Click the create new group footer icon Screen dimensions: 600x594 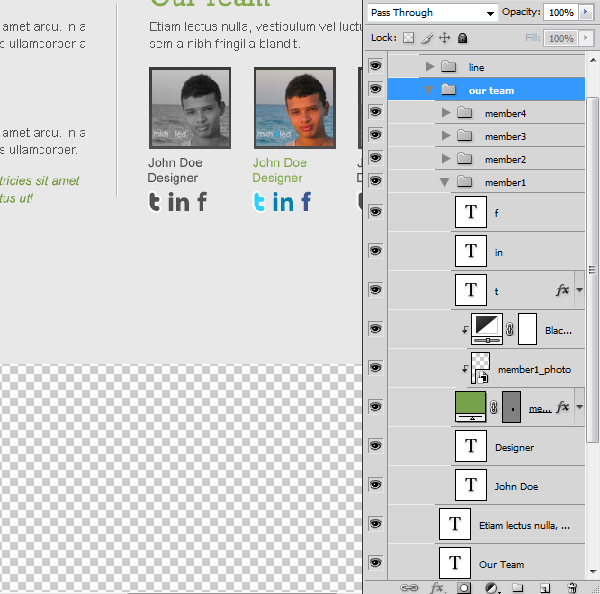tap(517, 587)
